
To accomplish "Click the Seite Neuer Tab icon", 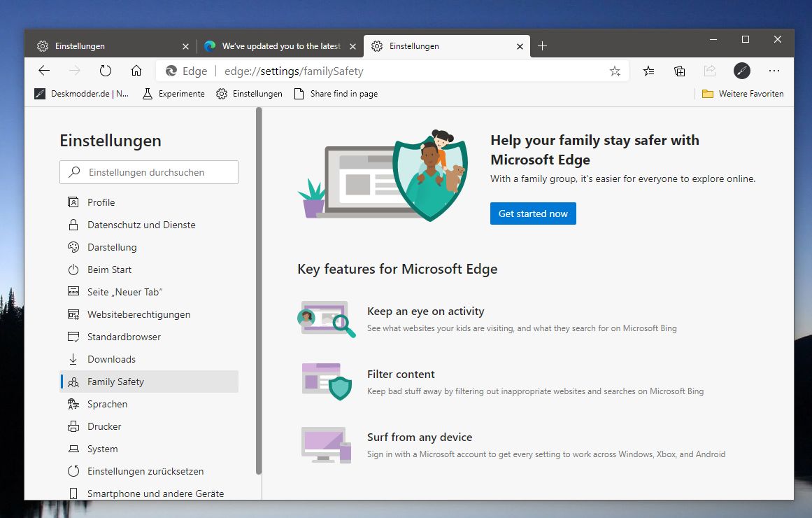I will pos(73,291).
